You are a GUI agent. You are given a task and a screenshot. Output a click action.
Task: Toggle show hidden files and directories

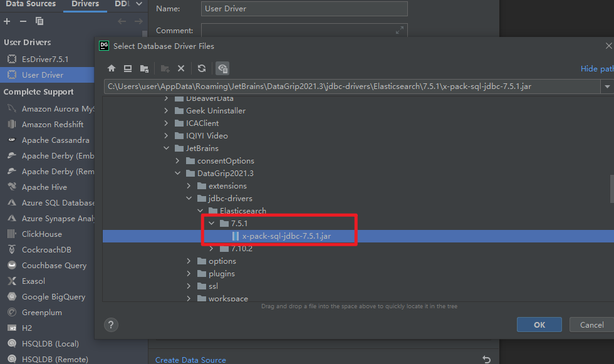coord(222,68)
